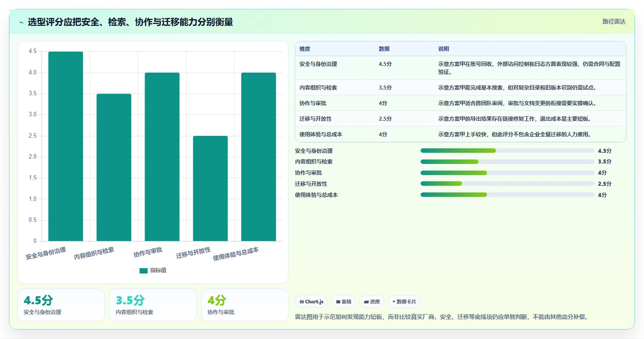Open the 3.5分 内容组织与检索 stat card
The width and height of the screenshot is (644, 339).
coord(153,305)
